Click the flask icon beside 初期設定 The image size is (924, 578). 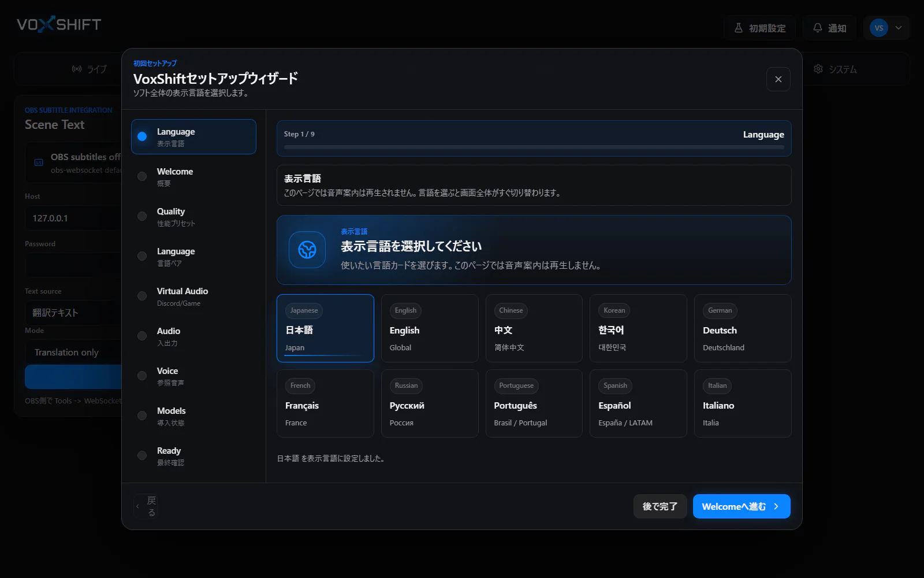pos(739,28)
